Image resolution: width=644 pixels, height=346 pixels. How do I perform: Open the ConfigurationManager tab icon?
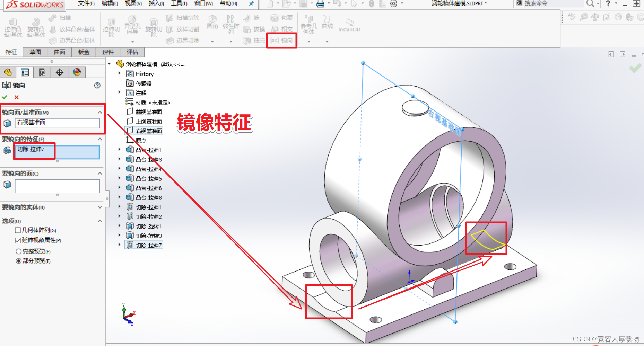click(42, 72)
